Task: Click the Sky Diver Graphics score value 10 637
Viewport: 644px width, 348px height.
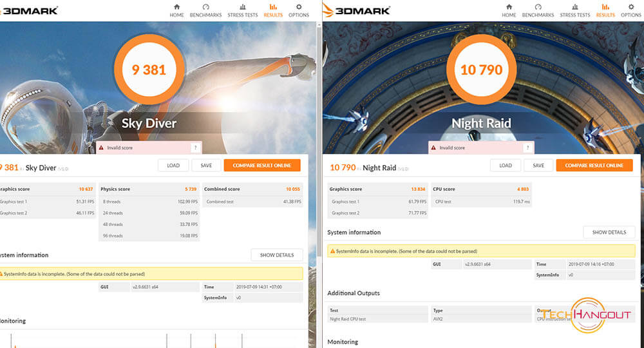Action: pos(86,189)
